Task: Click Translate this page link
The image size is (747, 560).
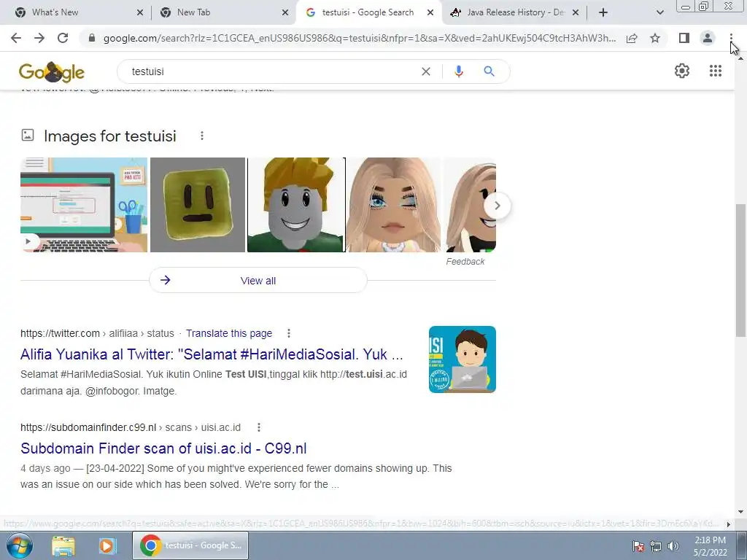Action: tap(229, 333)
